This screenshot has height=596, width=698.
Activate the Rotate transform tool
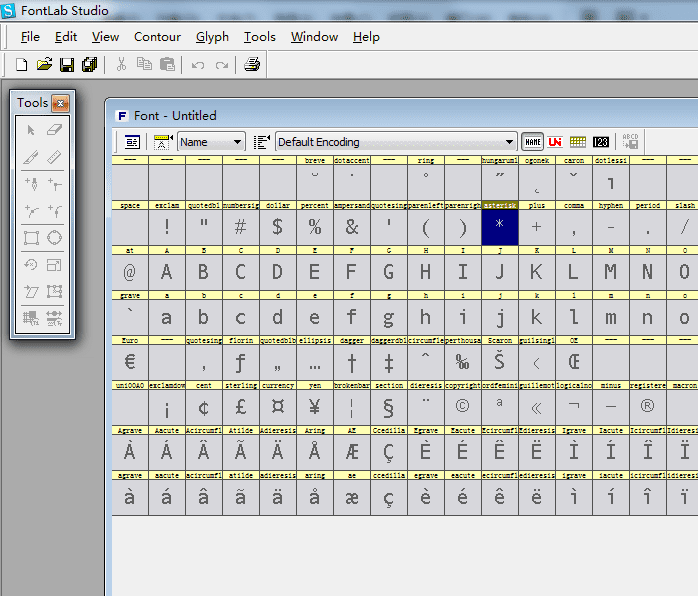click(x=31, y=265)
